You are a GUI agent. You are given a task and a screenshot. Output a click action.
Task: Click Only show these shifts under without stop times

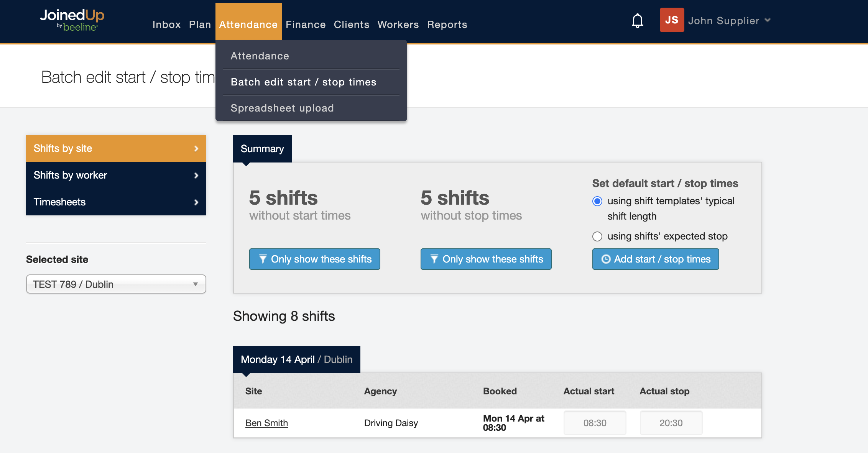tap(486, 259)
